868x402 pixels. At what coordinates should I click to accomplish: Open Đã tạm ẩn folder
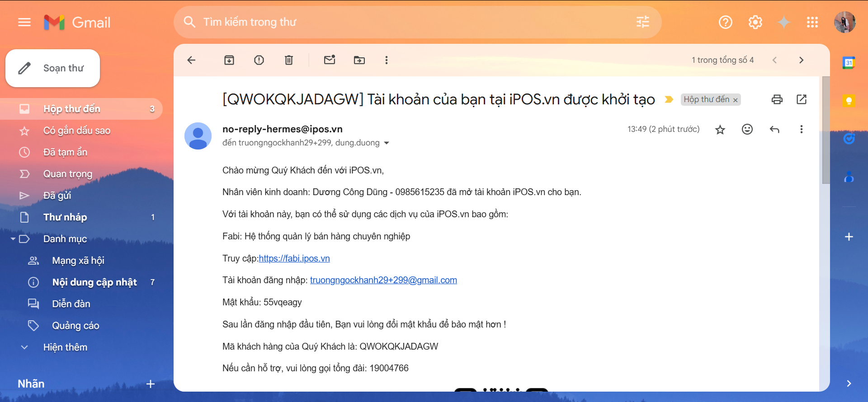[81, 152]
